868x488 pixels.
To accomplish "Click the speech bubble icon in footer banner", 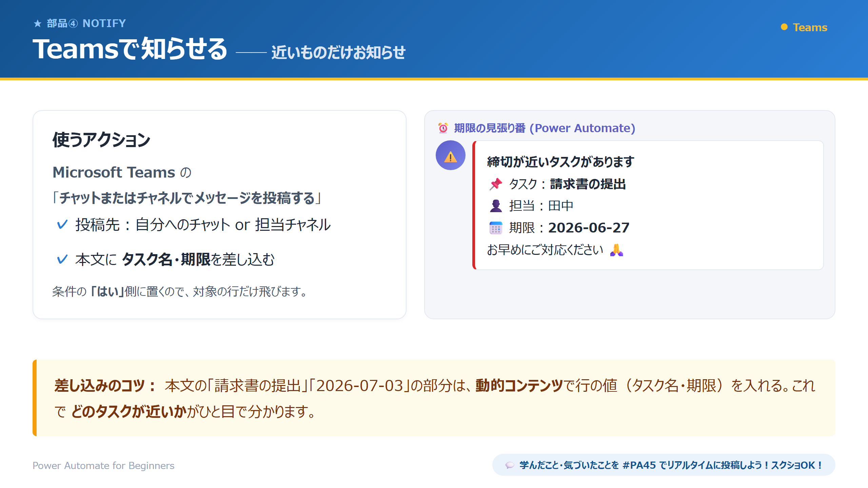I will pos(510,465).
